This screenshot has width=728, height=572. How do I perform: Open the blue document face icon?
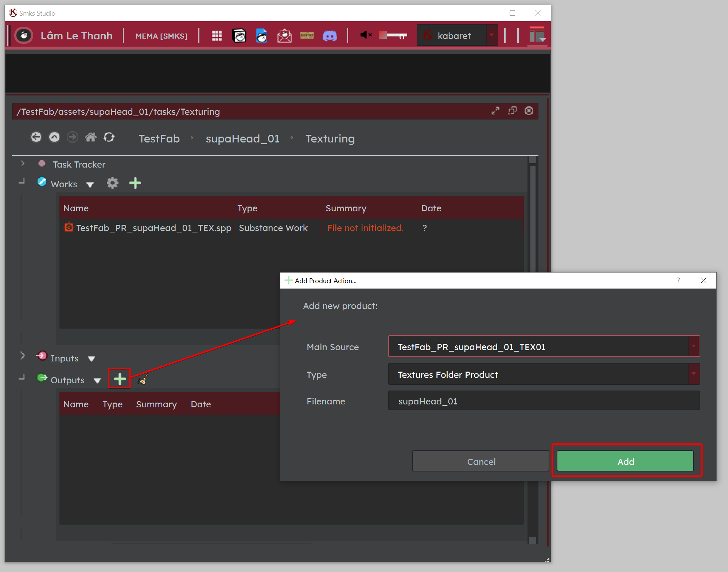tap(262, 36)
